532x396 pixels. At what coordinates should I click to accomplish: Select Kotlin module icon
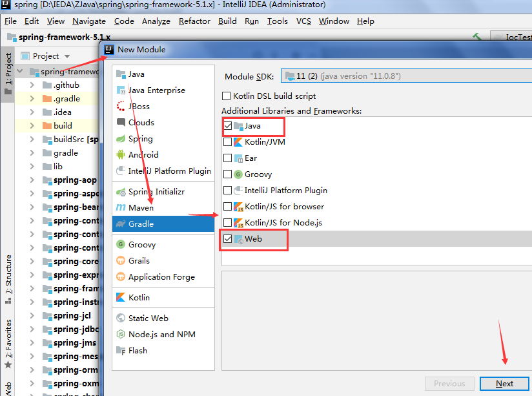[121, 298]
